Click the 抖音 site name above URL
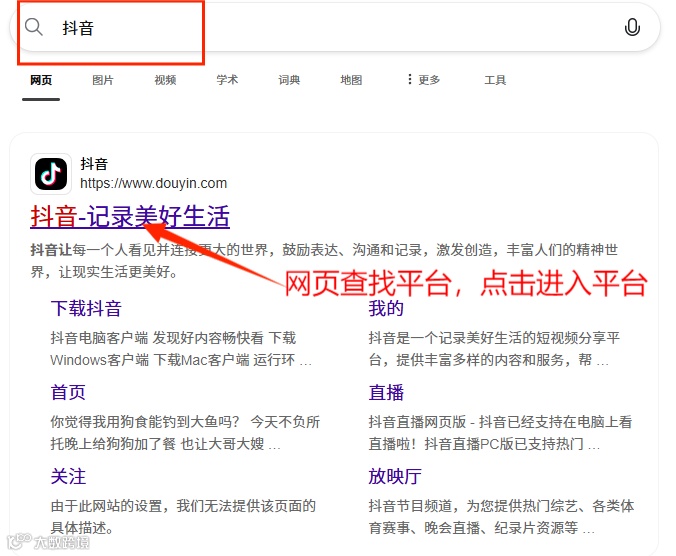The height and width of the screenshot is (556, 676). (x=94, y=164)
